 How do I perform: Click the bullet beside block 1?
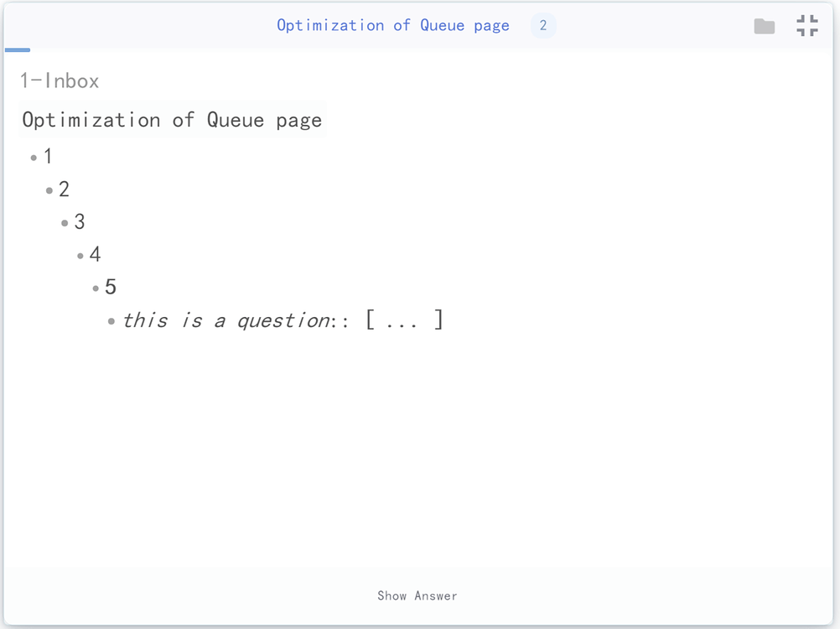click(x=34, y=157)
